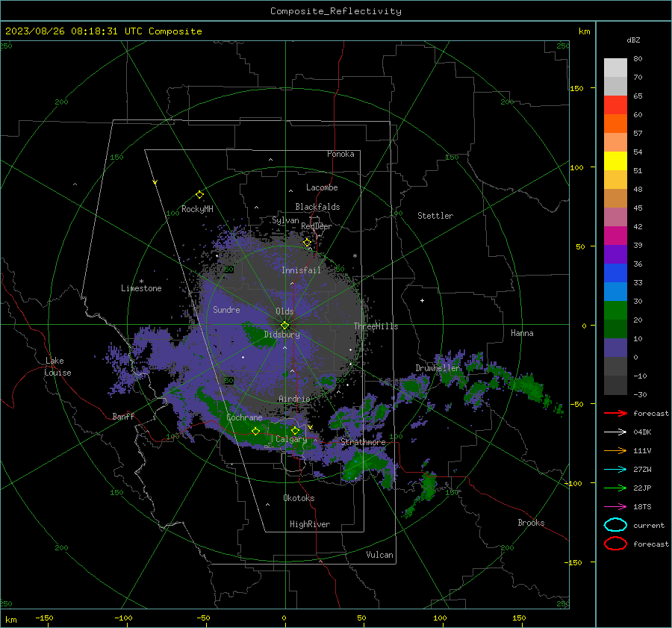Click the cyan current ellipse legend icon

[615, 525]
